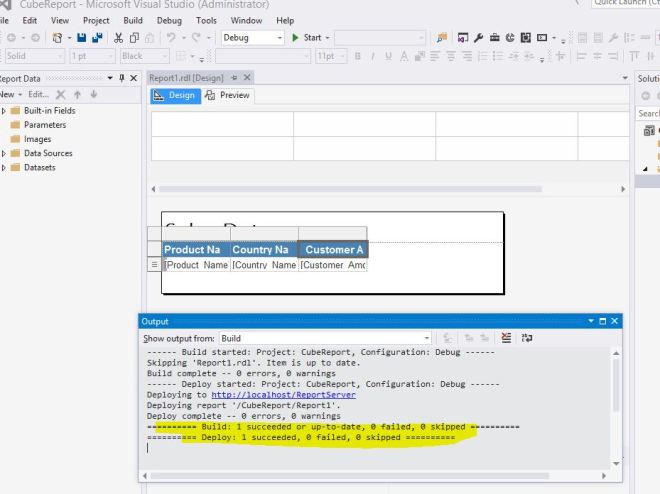Open the localhost ReportServer link
Image resolution: width=660 pixels, height=494 pixels.
tap(283, 395)
